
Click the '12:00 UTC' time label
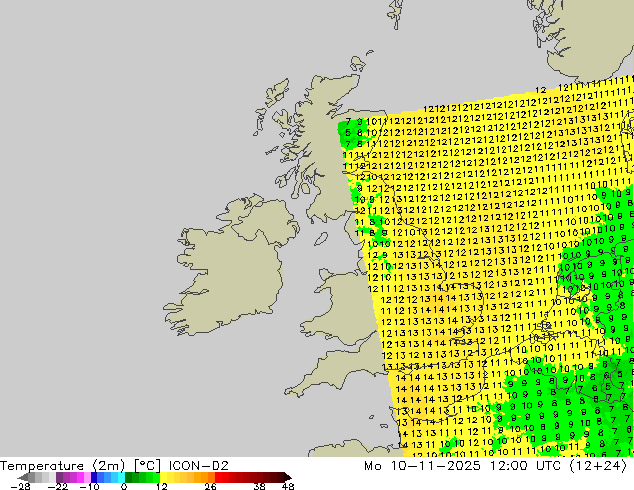click(526, 466)
